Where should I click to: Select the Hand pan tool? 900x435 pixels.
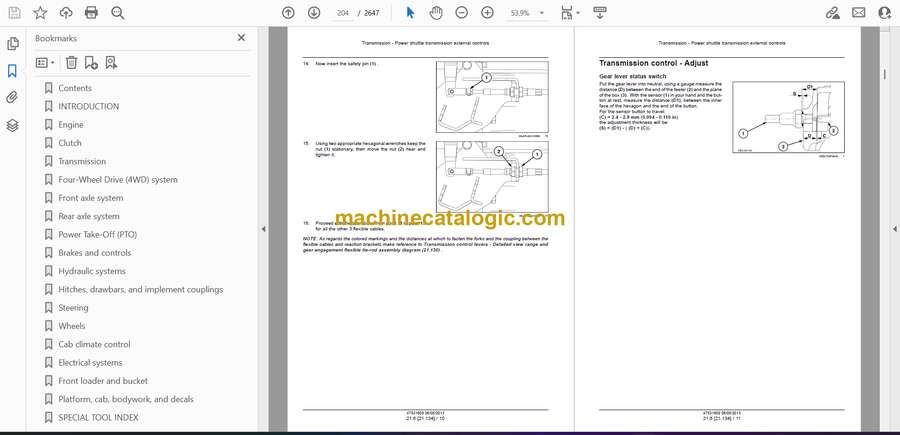click(436, 13)
